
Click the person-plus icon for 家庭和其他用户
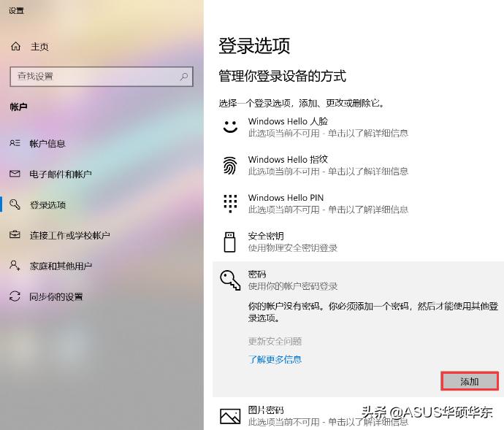tap(15, 266)
